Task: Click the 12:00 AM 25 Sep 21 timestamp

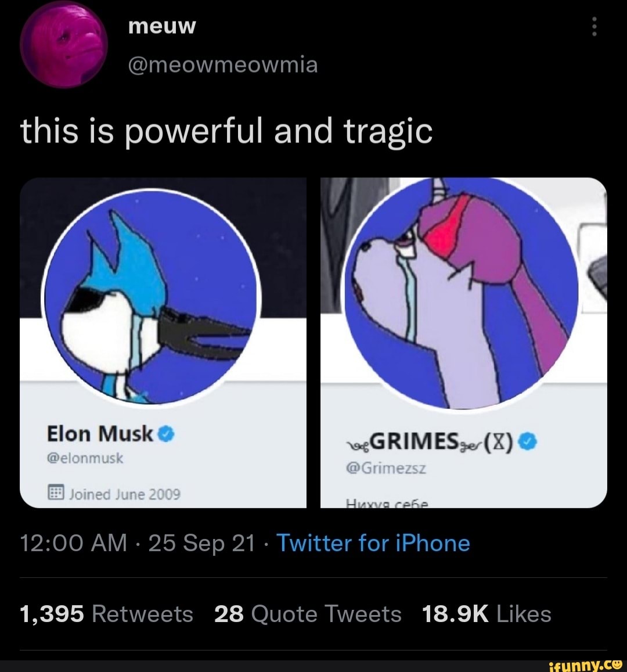Action: [x=137, y=544]
